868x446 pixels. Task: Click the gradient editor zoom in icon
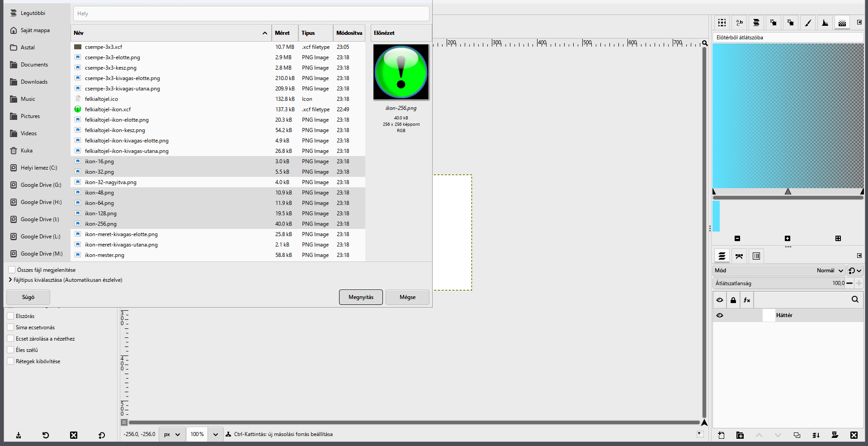(788, 238)
